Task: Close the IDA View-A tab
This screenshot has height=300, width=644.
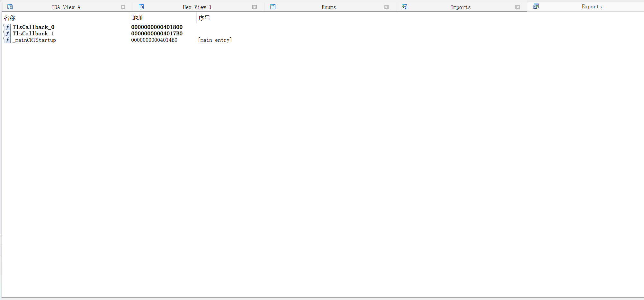Action: 123,7
